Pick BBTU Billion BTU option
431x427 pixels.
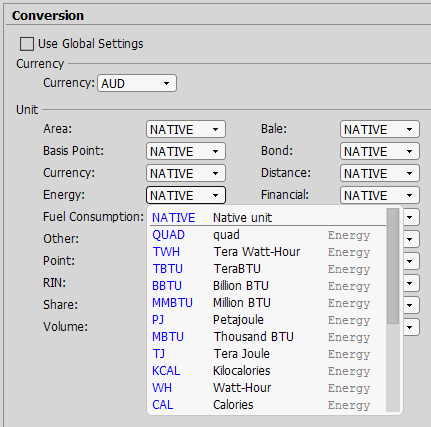click(x=268, y=286)
